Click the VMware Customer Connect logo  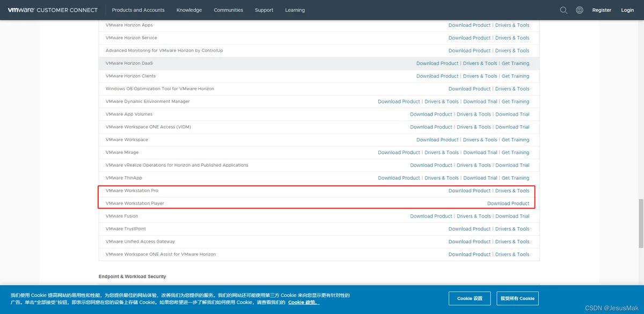coord(53,10)
